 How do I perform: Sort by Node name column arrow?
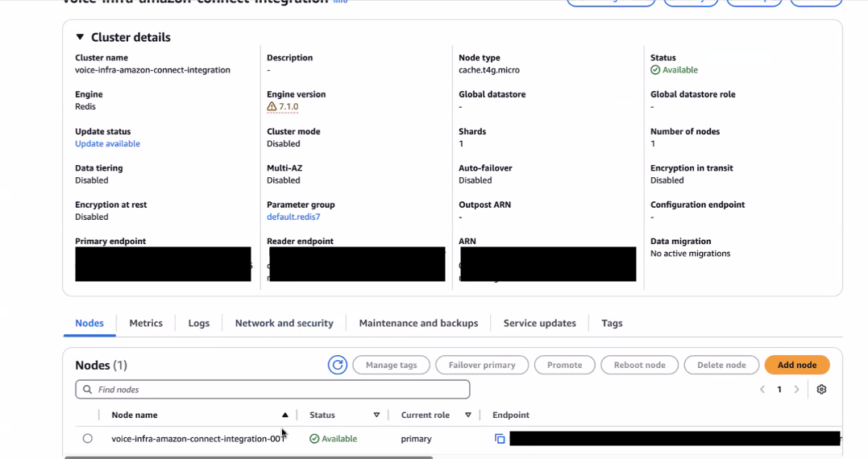click(x=284, y=415)
